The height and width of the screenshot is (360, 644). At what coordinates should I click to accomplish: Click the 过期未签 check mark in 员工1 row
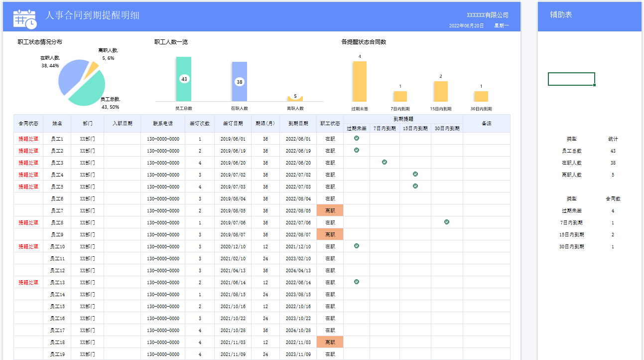click(x=357, y=138)
